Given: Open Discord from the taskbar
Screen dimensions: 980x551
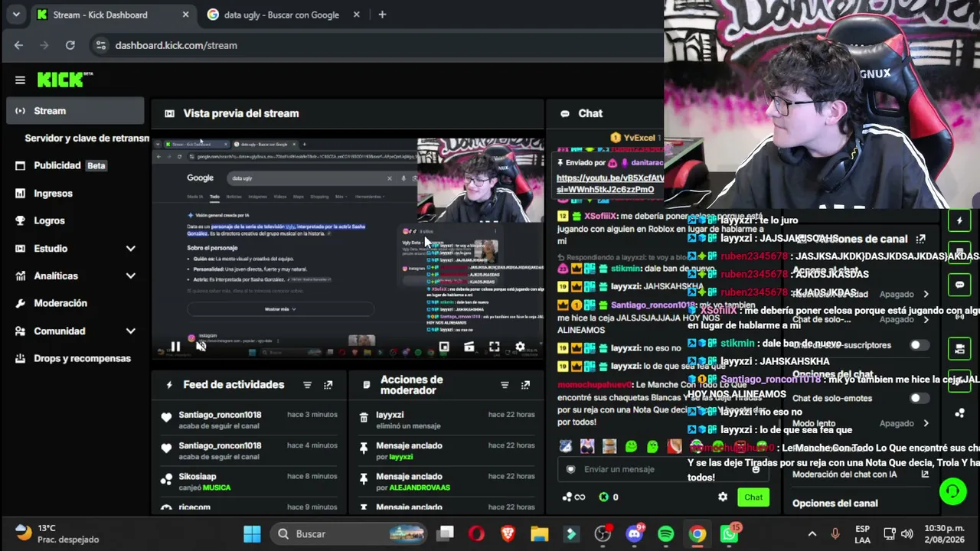Looking at the screenshot, I should pos(634,533).
